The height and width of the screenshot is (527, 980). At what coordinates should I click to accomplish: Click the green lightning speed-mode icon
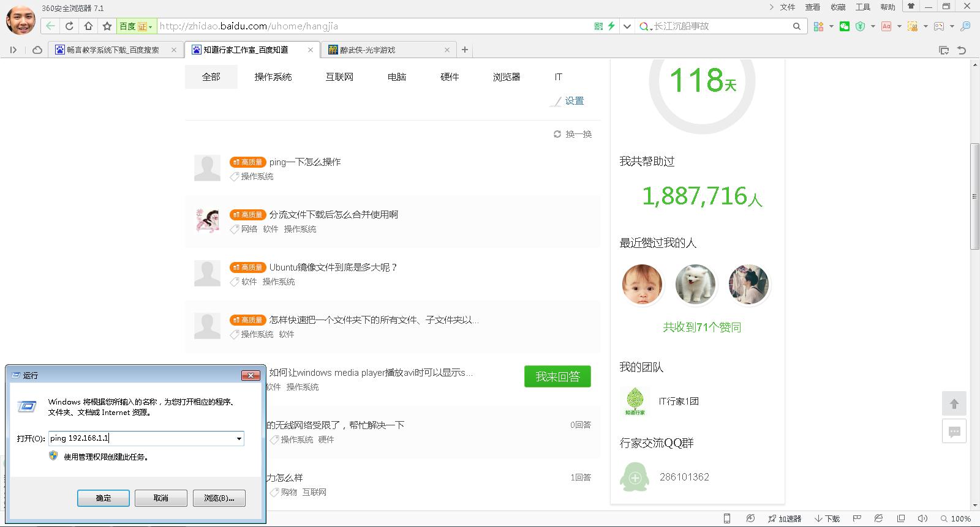tap(611, 26)
